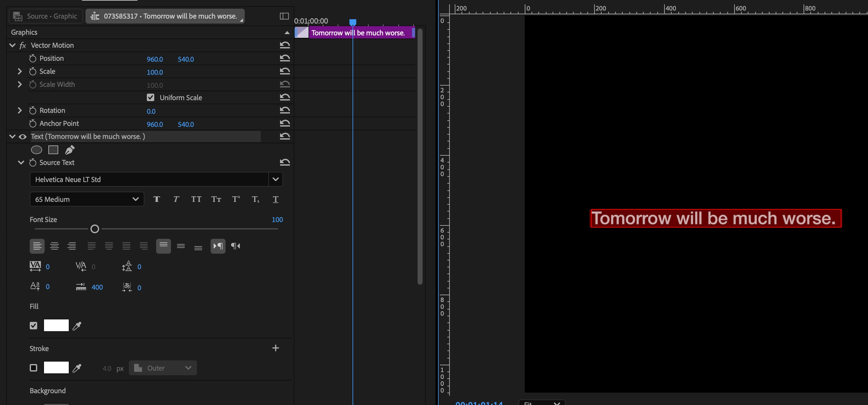This screenshot has width=868, height=405.
Task: Reset the Position parameter
Action: (285, 58)
